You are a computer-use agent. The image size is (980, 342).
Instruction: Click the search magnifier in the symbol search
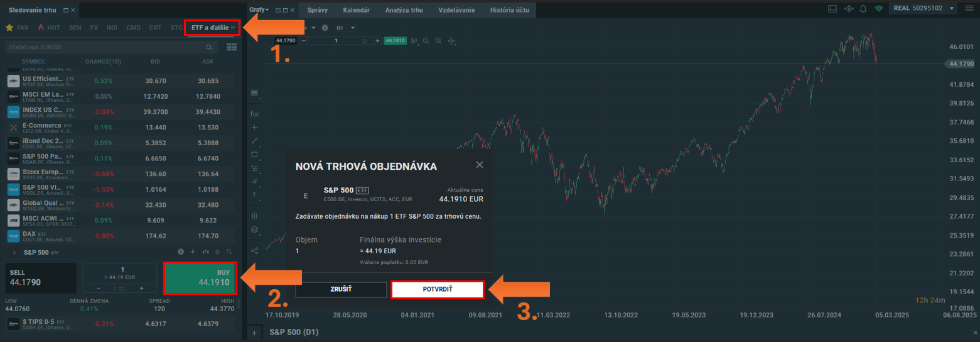pos(210,47)
